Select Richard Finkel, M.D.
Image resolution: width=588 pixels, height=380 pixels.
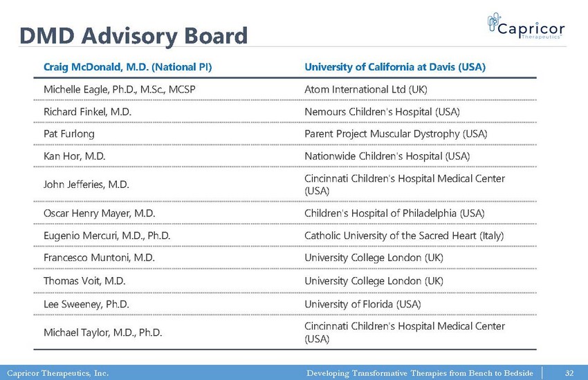tap(87, 111)
